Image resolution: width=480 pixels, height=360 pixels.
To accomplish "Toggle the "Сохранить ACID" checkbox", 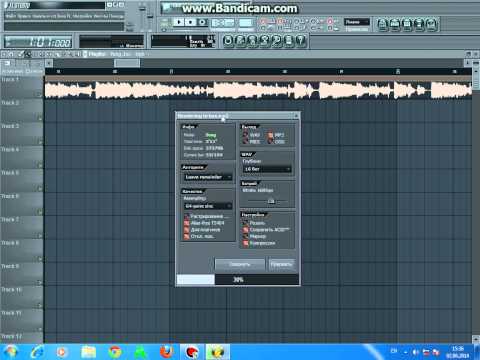I will click(x=246, y=230).
